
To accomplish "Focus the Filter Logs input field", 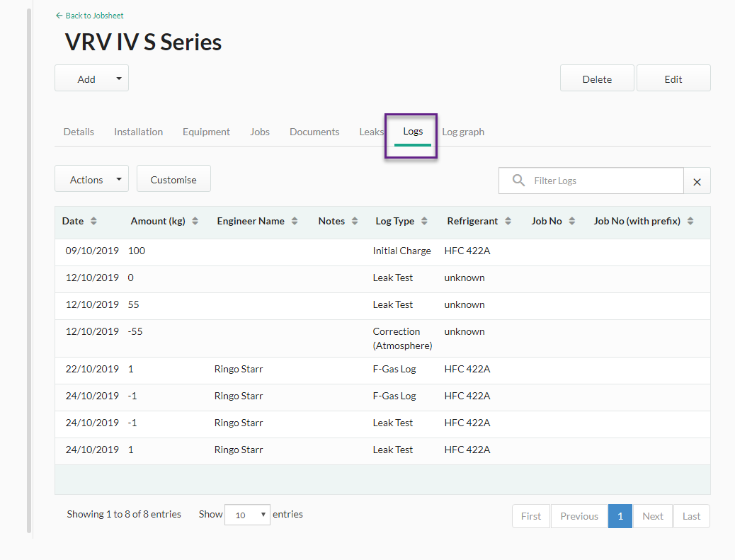I will (604, 181).
